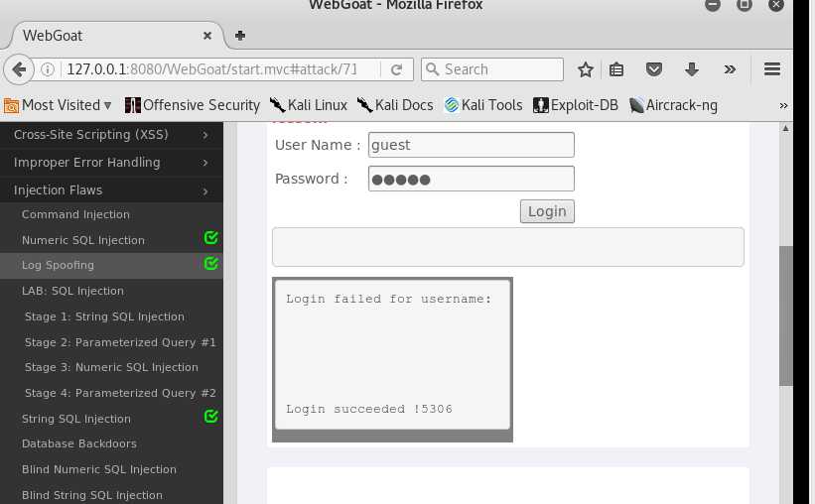815x504 pixels.
Task: Show more toolbar tools chevron
Action: (x=730, y=69)
